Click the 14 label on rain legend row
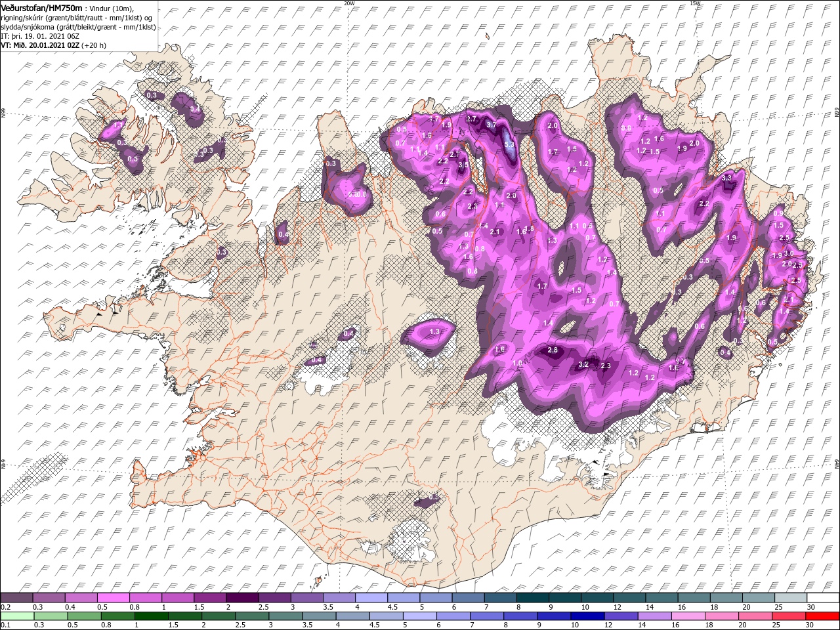840x630 pixels. tap(642, 625)
